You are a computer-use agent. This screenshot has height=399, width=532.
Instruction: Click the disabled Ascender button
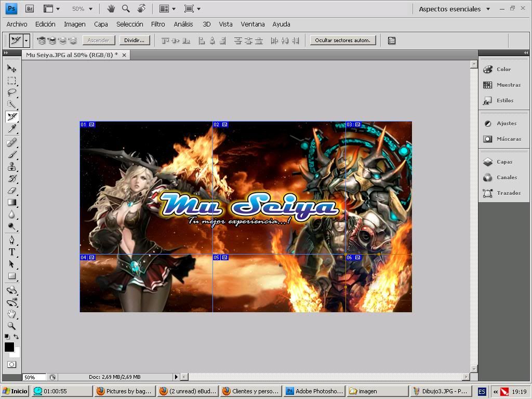tap(98, 41)
